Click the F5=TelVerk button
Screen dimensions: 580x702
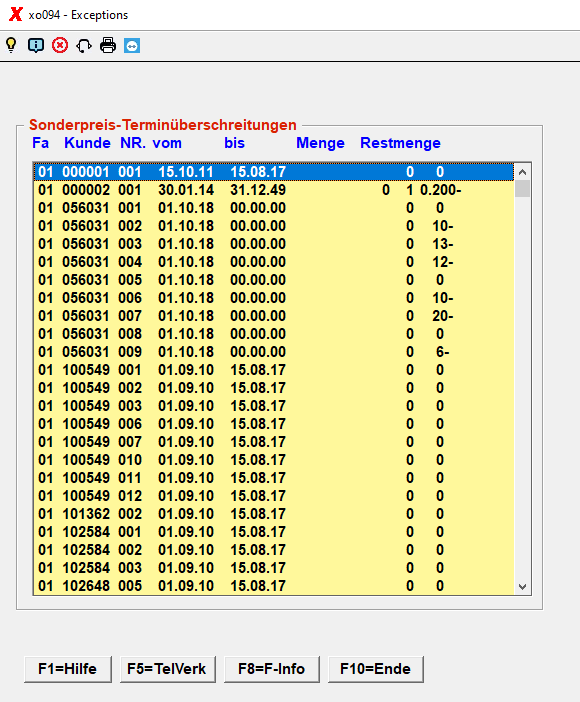coord(168,669)
